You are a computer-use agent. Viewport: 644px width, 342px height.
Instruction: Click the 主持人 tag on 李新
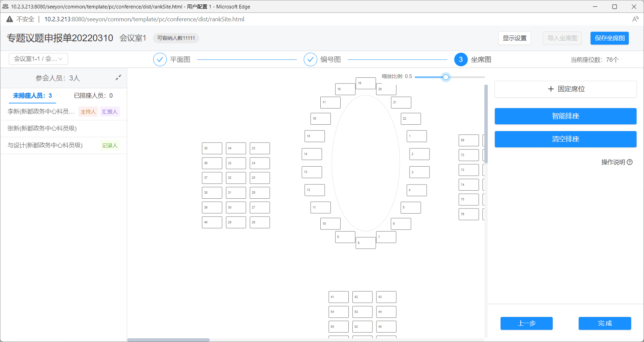(88, 112)
